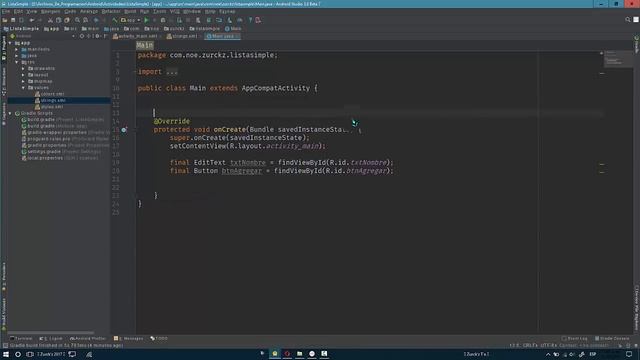Open the Terminal tool window
Viewport: 640px width, 360px height.
(x=21, y=338)
